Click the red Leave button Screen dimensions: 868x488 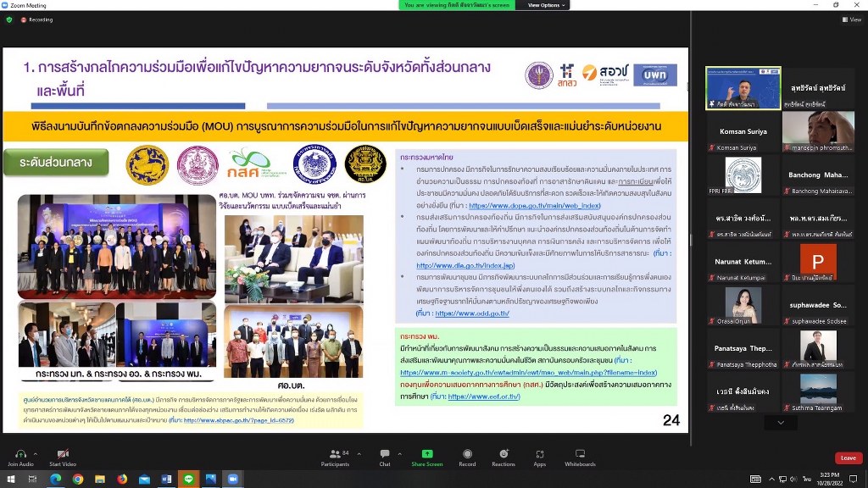848,457
